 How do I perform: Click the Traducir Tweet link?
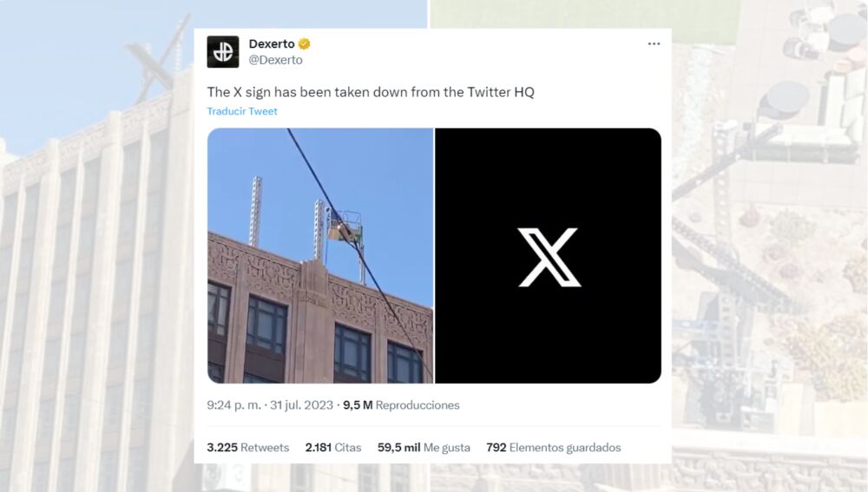click(x=242, y=111)
